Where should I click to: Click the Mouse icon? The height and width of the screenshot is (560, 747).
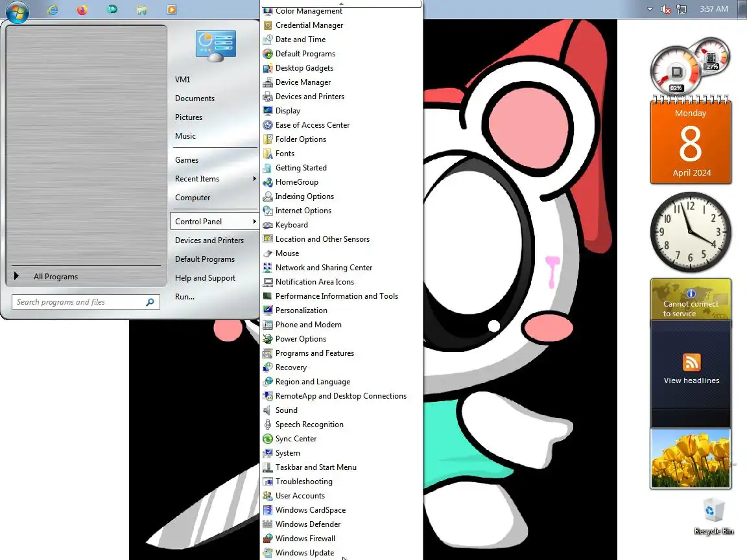[268, 253]
